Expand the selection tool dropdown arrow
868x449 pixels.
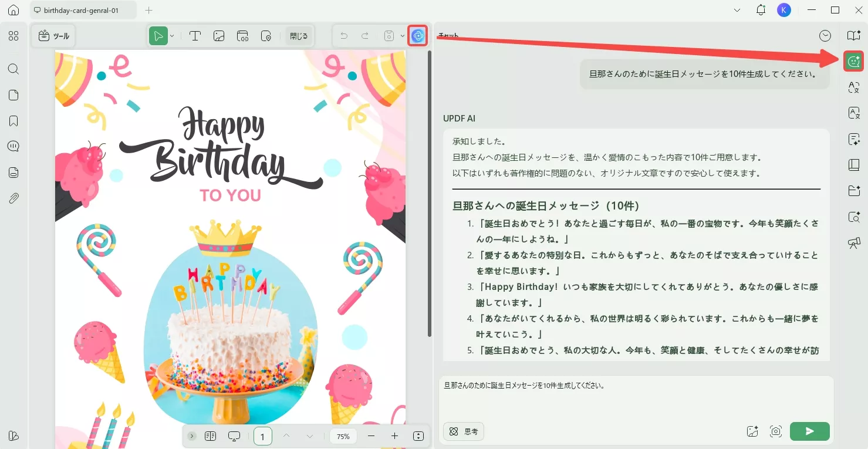[x=171, y=36]
